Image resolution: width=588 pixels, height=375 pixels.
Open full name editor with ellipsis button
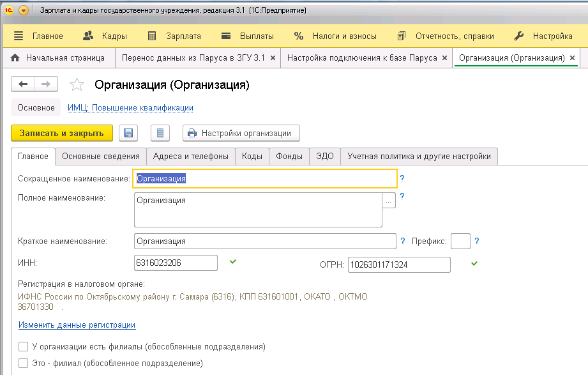point(389,201)
